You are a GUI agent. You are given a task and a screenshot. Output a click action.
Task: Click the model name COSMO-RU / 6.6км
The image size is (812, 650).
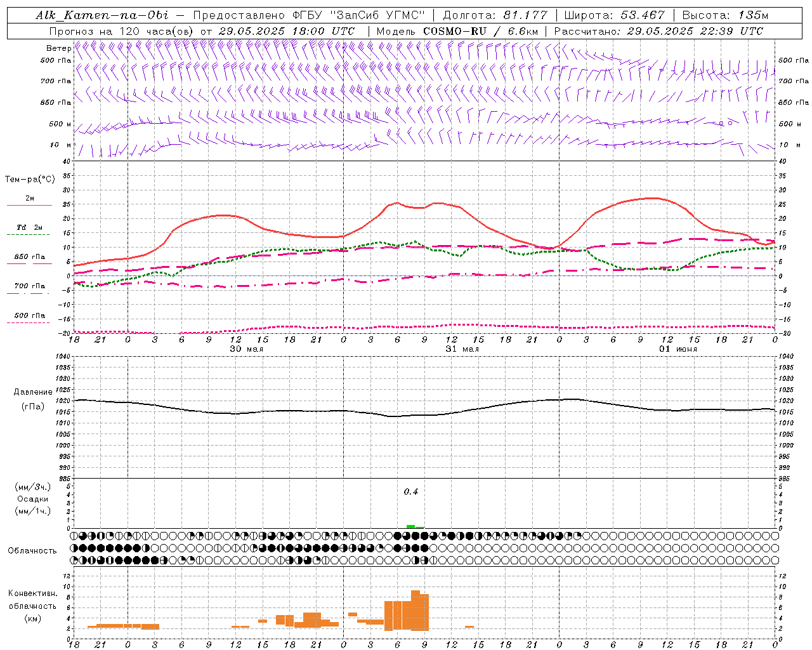pyautogui.click(x=480, y=31)
